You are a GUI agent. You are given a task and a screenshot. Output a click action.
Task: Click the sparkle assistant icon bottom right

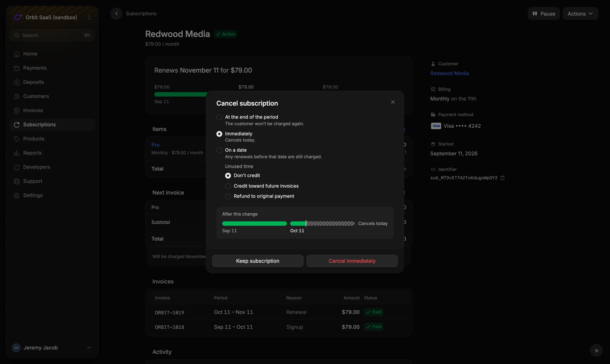pyautogui.click(x=596, y=351)
